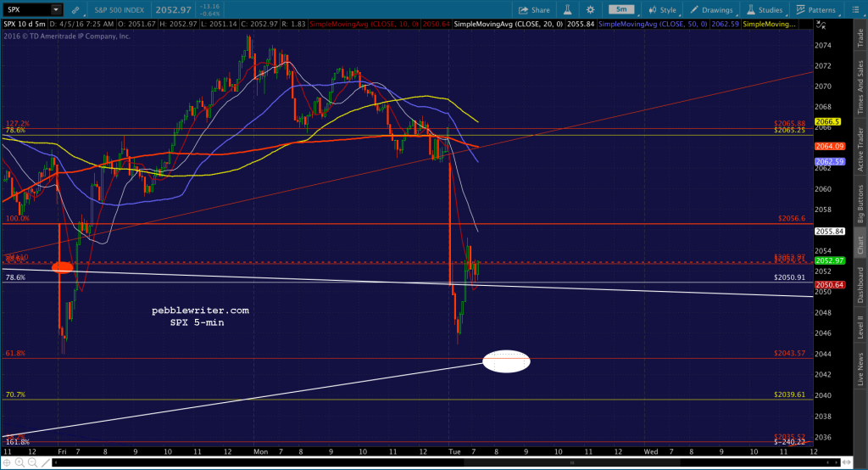The height and width of the screenshot is (470, 868).
Task: Click the zoom in magnifier icon
Action: 19,462
